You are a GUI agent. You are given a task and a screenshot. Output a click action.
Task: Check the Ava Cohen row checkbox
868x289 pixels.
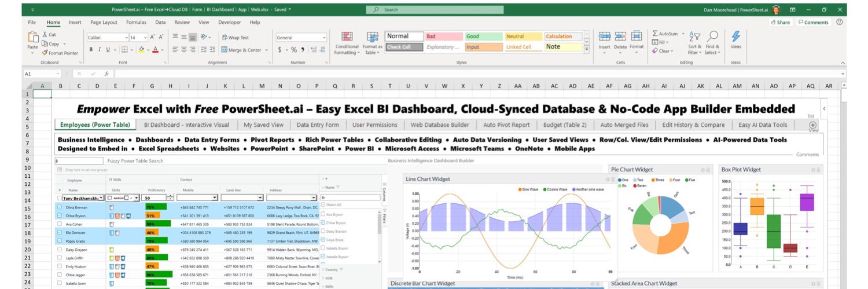coord(60,224)
